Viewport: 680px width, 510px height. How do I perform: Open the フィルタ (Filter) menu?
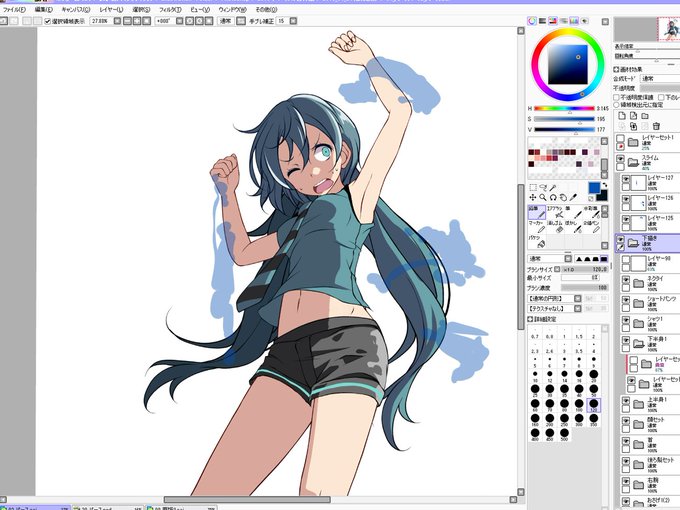coord(170,10)
